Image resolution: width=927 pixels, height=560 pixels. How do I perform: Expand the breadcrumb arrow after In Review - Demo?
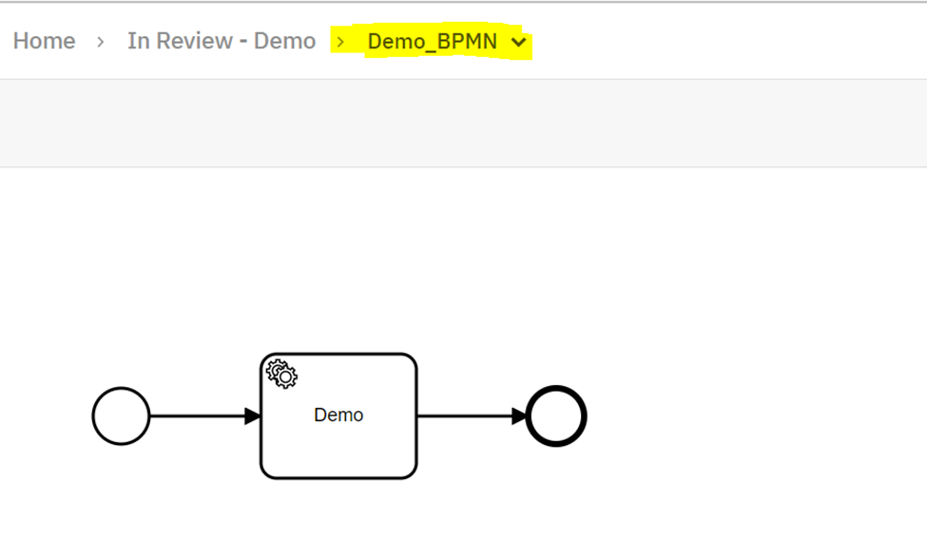pyautogui.click(x=339, y=41)
